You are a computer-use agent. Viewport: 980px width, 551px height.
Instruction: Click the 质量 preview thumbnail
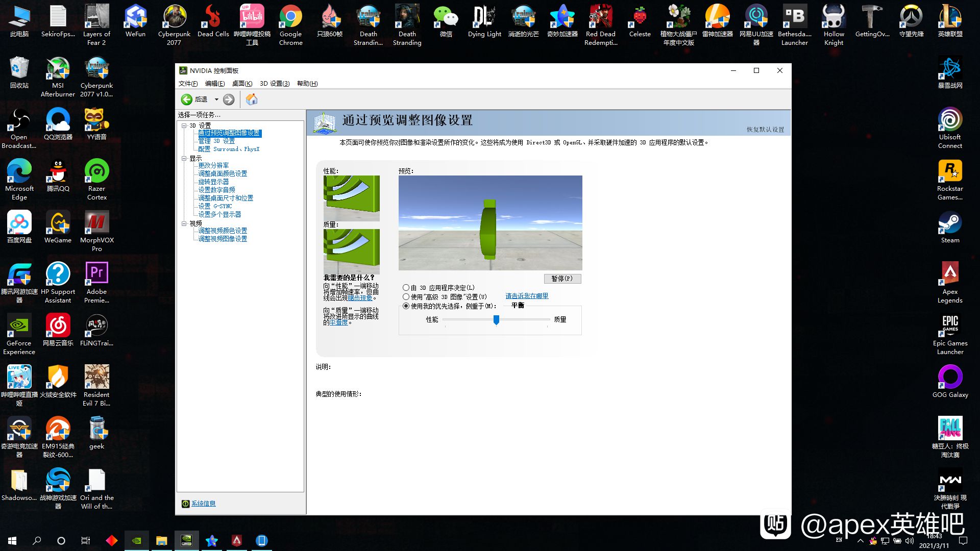351,251
